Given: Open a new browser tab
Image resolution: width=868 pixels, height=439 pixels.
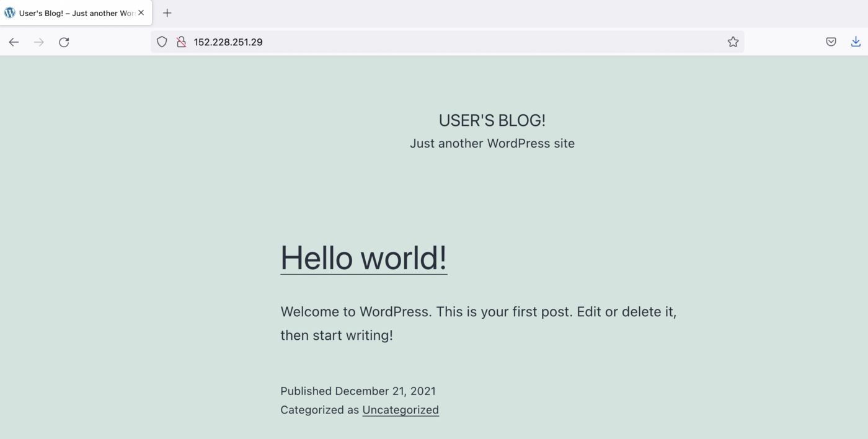Looking at the screenshot, I should point(167,12).
